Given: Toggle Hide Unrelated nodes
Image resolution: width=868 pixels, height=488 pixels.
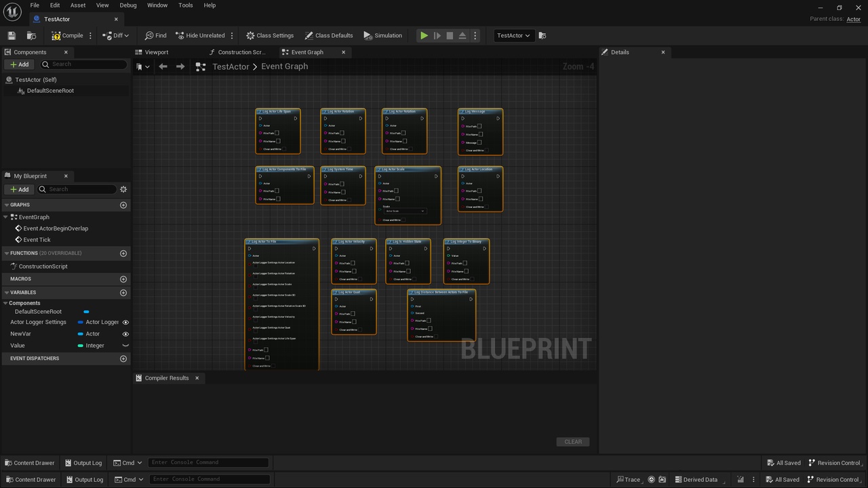Looking at the screenshot, I should [x=200, y=35].
